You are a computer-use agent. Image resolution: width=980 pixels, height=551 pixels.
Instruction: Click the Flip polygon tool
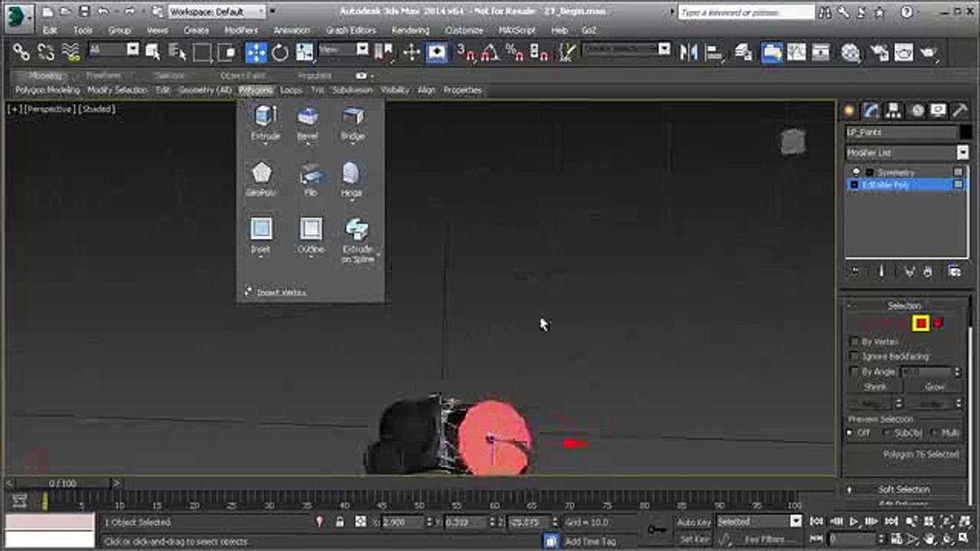(310, 179)
